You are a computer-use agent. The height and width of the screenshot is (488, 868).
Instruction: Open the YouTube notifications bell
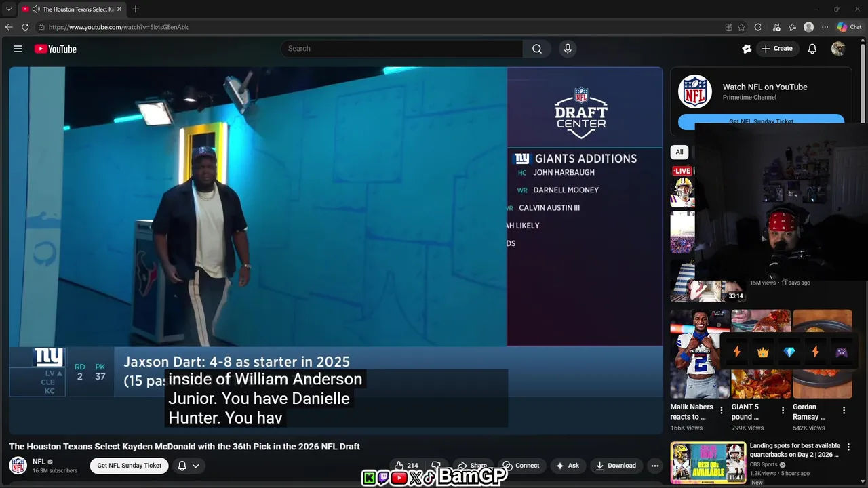pyautogui.click(x=812, y=49)
